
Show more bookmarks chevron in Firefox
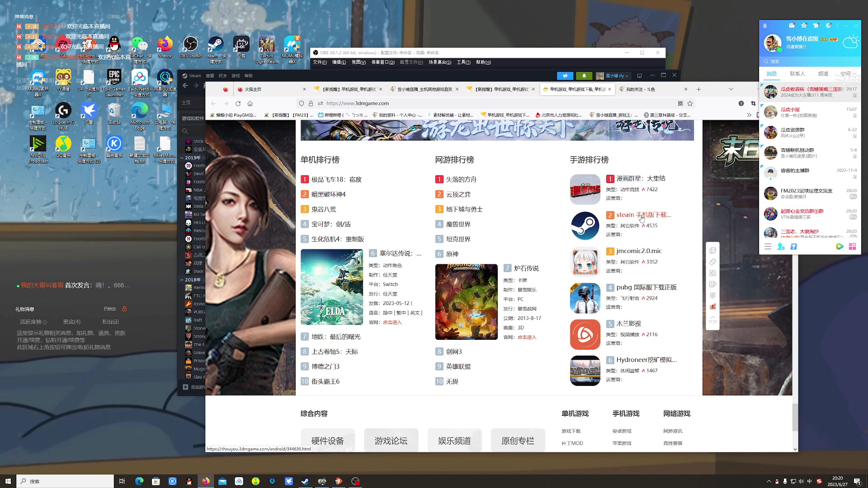(x=749, y=115)
